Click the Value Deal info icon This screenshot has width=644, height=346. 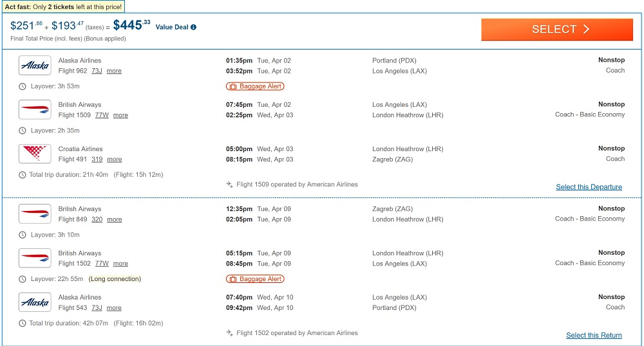[194, 27]
